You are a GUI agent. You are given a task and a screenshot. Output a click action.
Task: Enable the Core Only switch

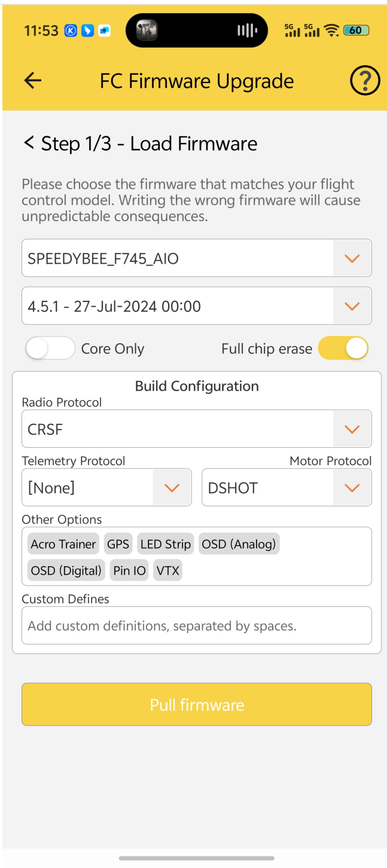click(x=50, y=349)
